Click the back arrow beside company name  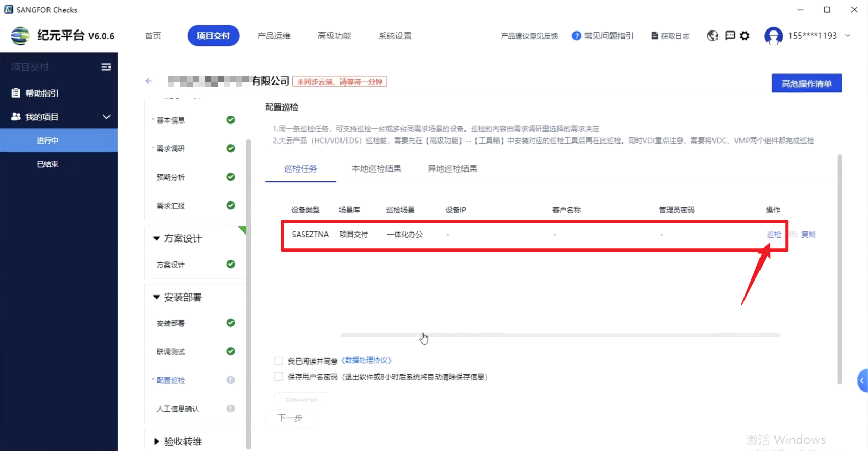(x=149, y=81)
